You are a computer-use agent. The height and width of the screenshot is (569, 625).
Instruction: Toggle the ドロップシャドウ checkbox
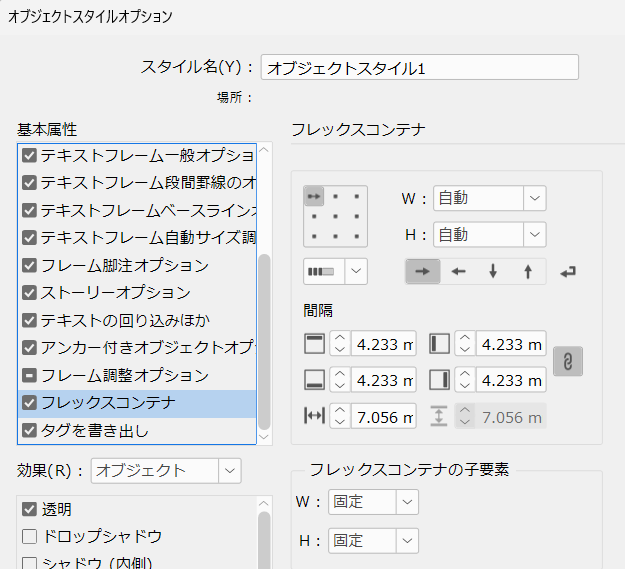[x=30, y=537]
